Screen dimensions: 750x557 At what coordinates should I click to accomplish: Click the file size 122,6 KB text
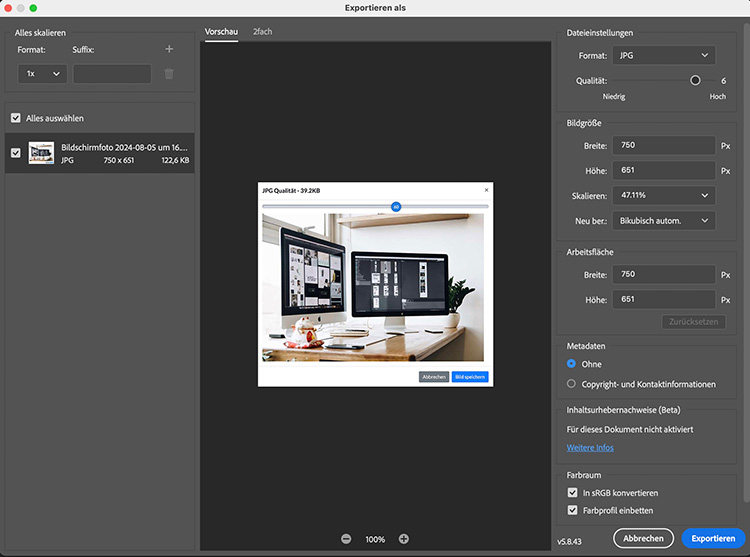pyautogui.click(x=175, y=160)
